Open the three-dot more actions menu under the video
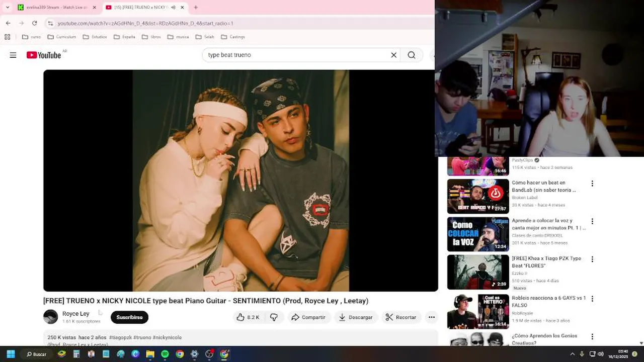Screen dimensions: 644x362 pos(431,317)
